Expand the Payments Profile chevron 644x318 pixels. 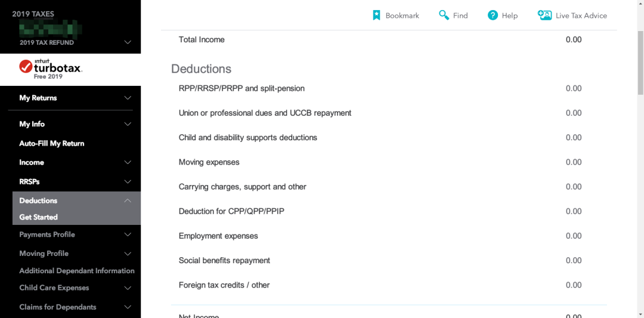[128, 234]
